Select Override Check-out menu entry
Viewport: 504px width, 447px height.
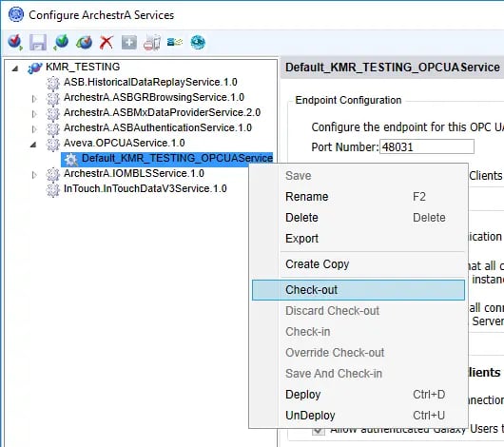(359, 353)
